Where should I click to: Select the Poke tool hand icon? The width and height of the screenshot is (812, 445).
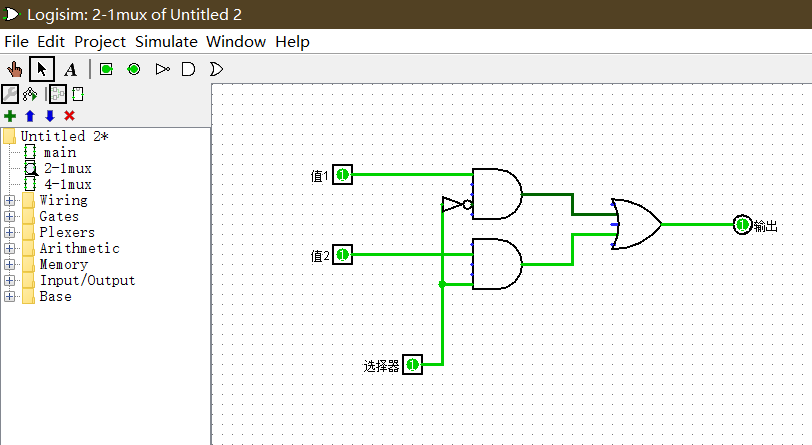pyautogui.click(x=14, y=69)
